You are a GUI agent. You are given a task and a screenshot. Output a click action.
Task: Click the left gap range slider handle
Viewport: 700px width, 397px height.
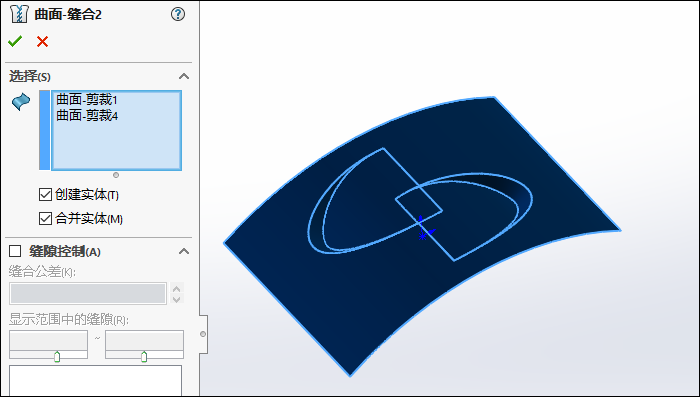(x=57, y=356)
